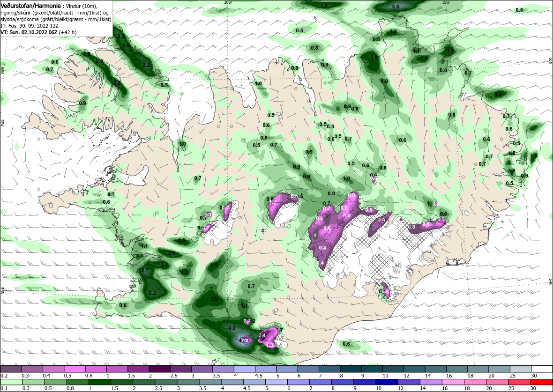Click the dark green swatch above bottom-row 1
This screenshot has height=392, width=553.
pyautogui.click(x=99, y=383)
